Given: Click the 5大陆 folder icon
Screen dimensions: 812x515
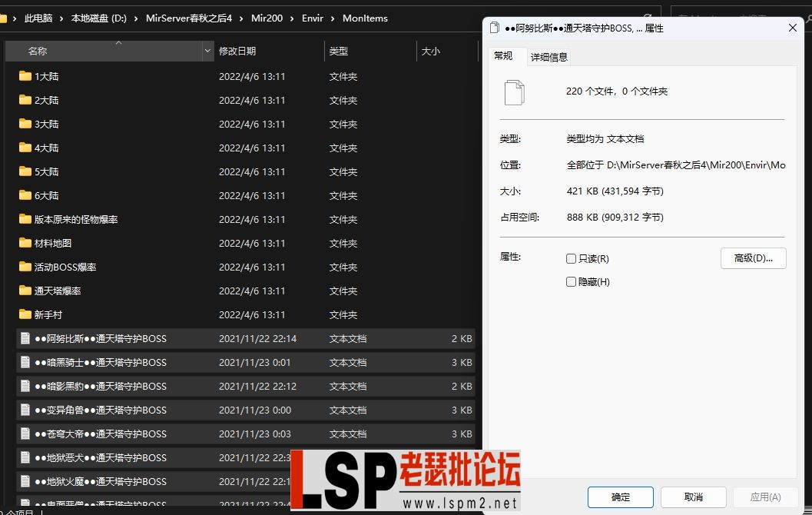Looking at the screenshot, I should [x=25, y=171].
